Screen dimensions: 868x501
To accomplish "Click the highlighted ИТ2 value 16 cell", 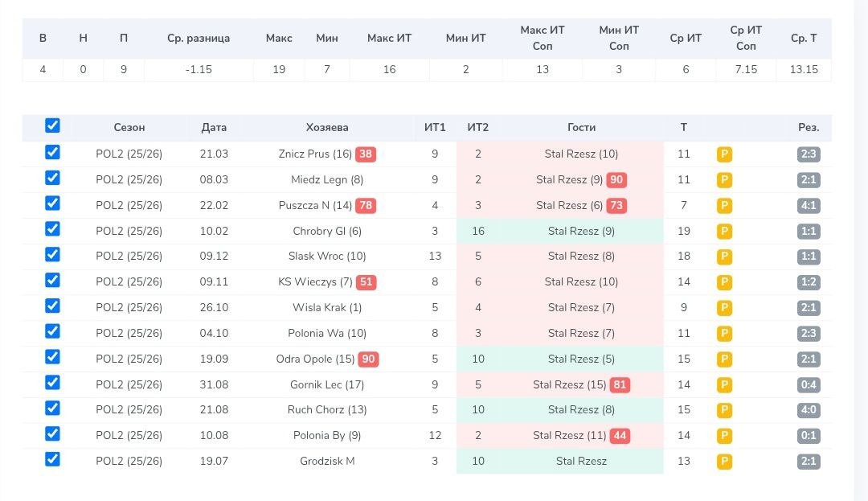I will pos(478,232).
